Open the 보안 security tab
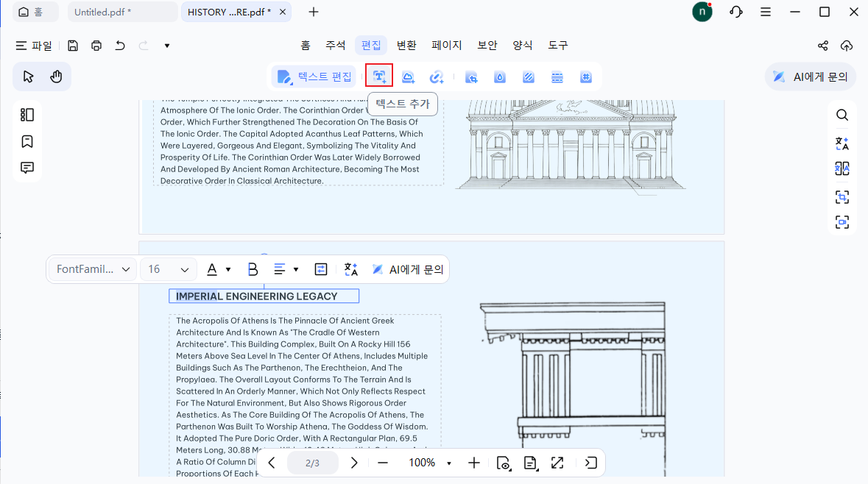Viewport: 868px width, 484px height. 487,46
